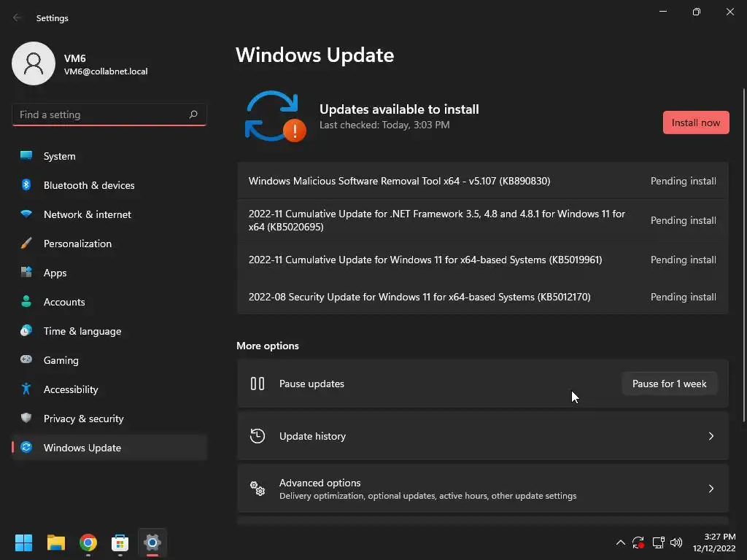Viewport: 747px width, 560px height.
Task: Open Advanced options chevron arrow
Action: (711, 489)
